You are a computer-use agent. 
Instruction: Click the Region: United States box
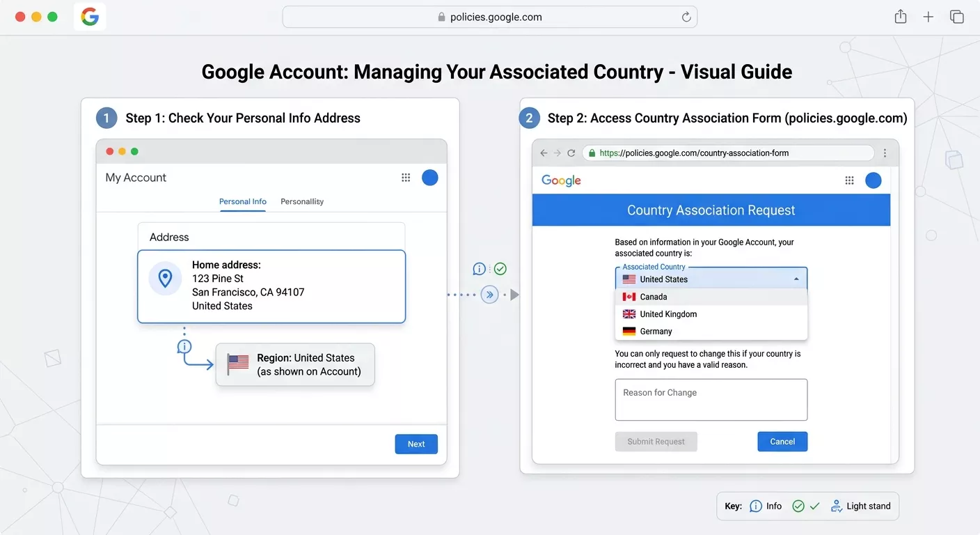295,364
